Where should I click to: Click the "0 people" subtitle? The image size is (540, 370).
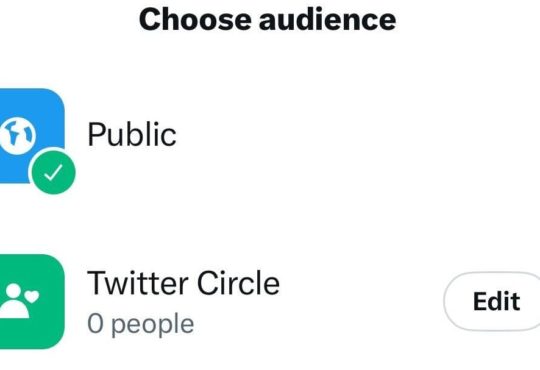pos(141,324)
